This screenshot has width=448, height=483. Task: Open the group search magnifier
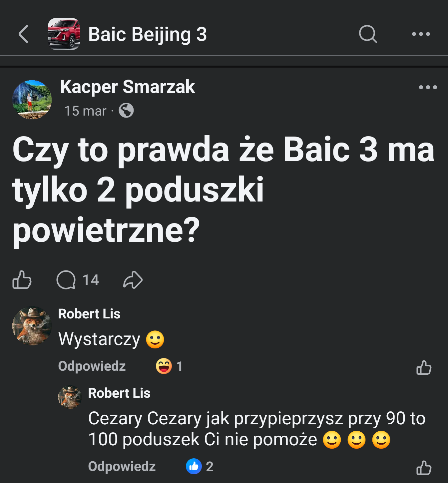368,34
